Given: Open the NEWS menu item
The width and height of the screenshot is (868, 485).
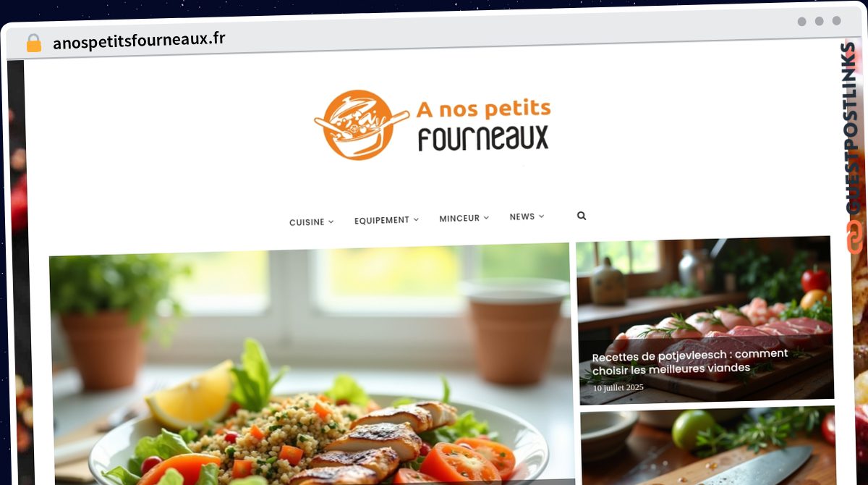Looking at the screenshot, I should point(522,216).
